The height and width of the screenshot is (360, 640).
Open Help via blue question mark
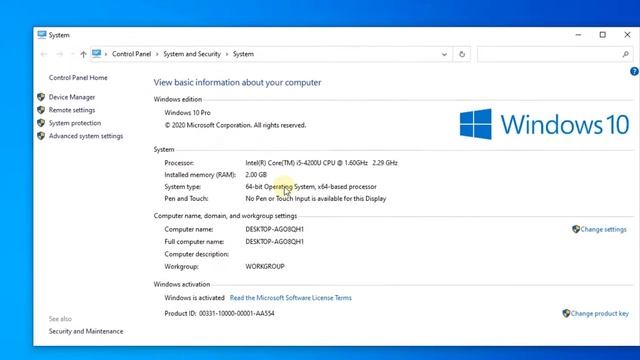pyautogui.click(x=634, y=71)
